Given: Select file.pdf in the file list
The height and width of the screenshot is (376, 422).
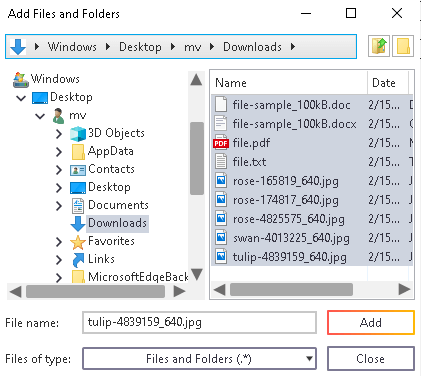Looking at the screenshot, I should [312, 143].
